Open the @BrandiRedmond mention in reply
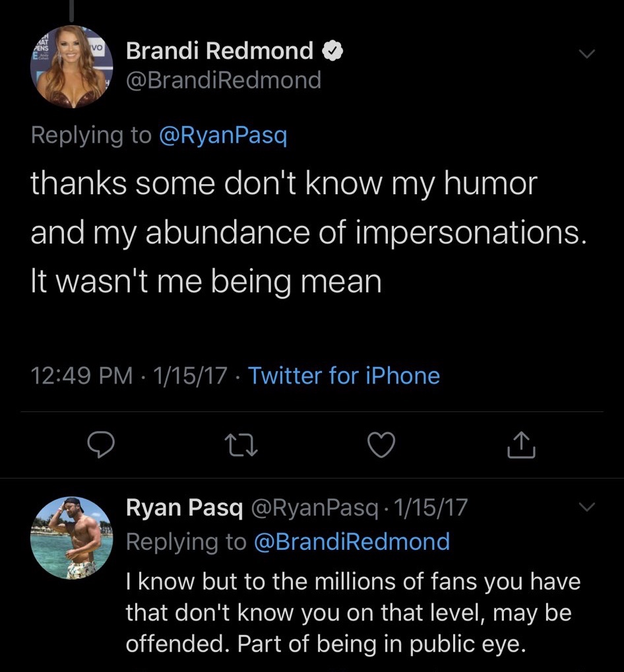This screenshot has width=624, height=672. [x=352, y=542]
